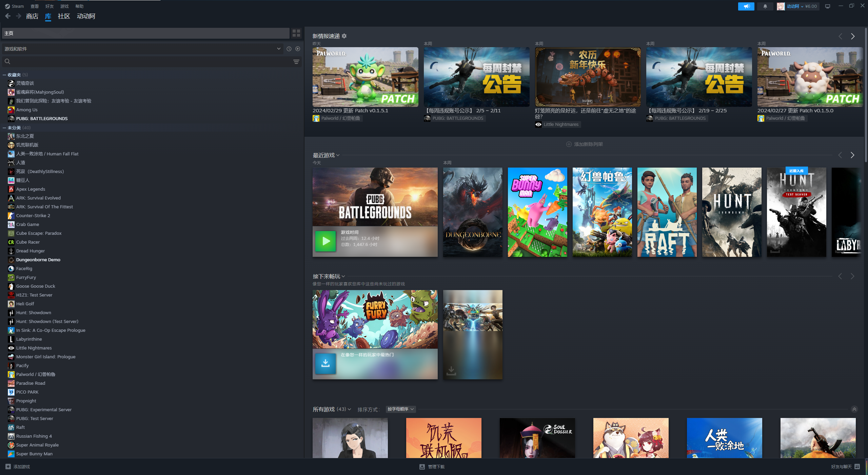The image size is (868, 475).
Task: Open the 游戏和软件 dropdown
Action: 142,49
